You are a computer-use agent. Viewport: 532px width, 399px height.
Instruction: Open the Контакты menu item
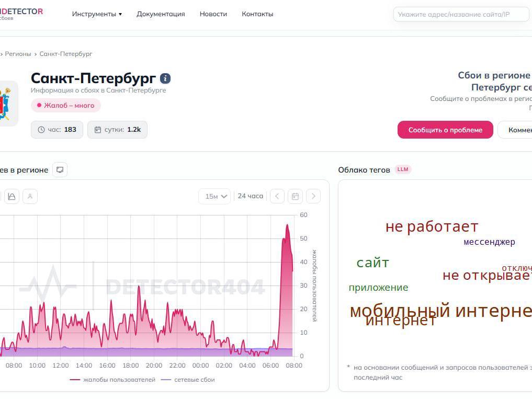pos(257,14)
